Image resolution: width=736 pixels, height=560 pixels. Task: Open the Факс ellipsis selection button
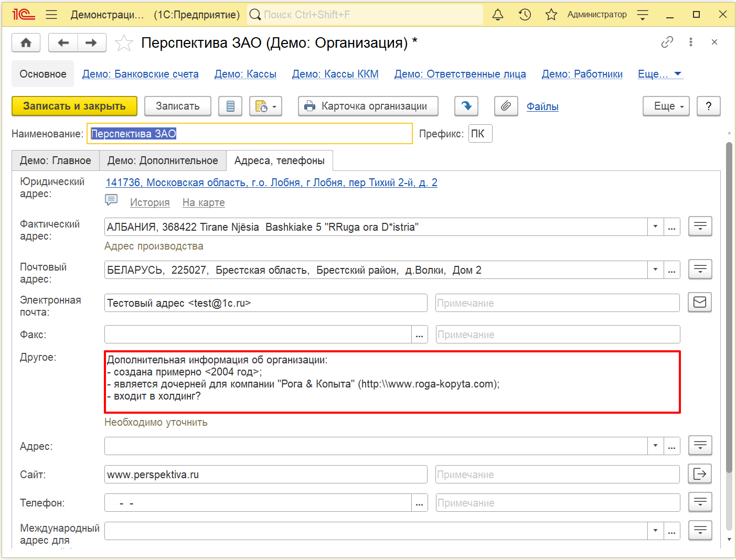pos(419,335)
